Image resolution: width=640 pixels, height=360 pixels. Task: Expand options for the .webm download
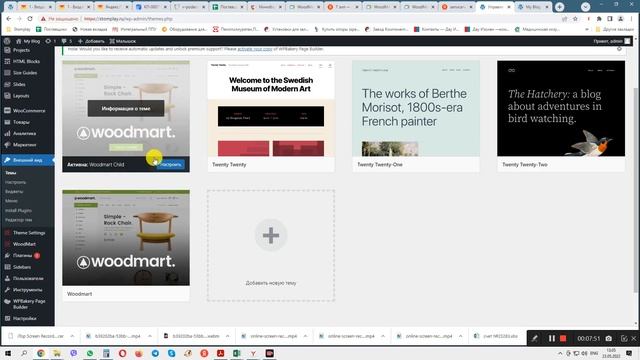coord(227,336)
